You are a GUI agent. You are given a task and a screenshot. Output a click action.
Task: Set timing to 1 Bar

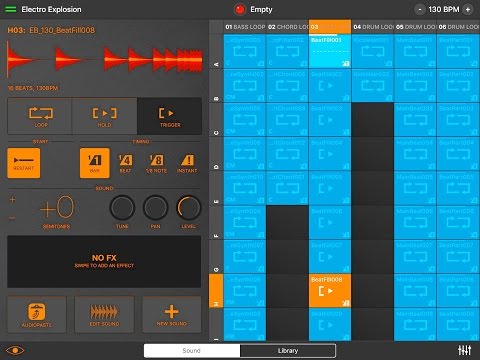[x=95, y=163]
